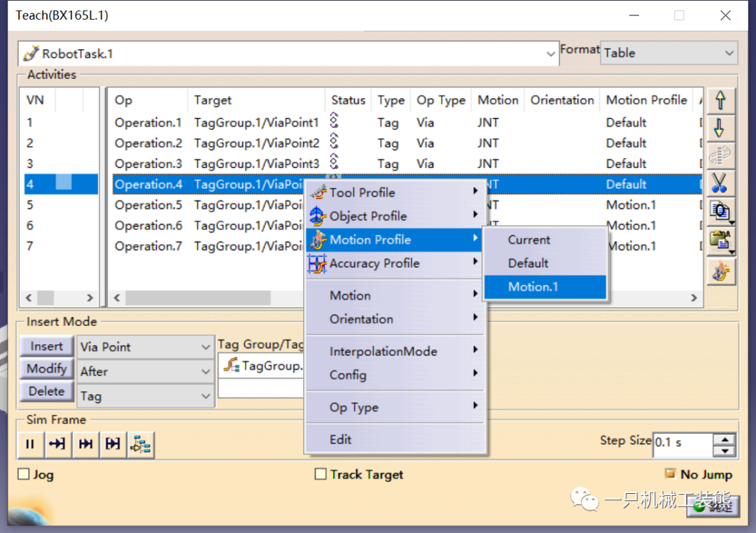Expand the Orientation submenu

(x=475, y=318)
